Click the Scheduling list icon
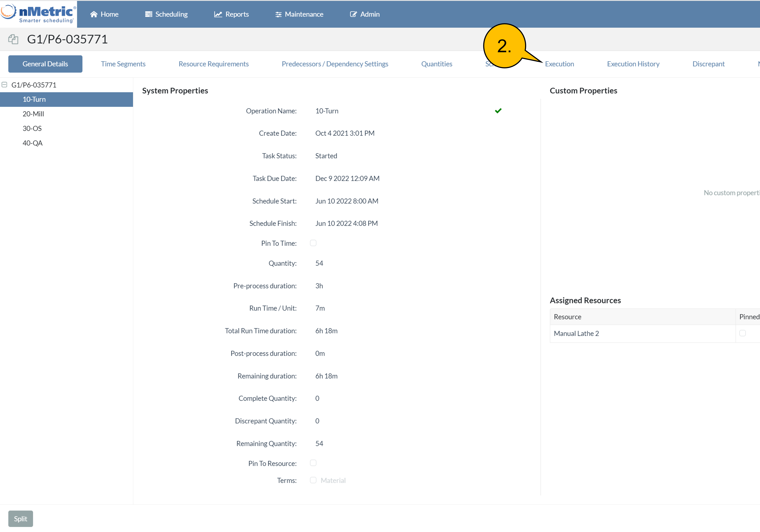760x532 pixels. (149, 14)
